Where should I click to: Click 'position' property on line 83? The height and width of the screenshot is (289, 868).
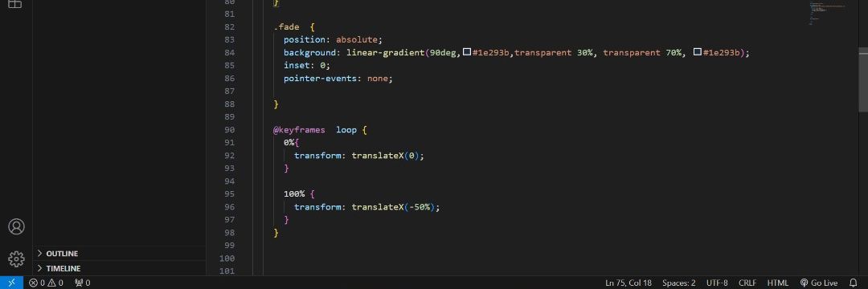305,40
